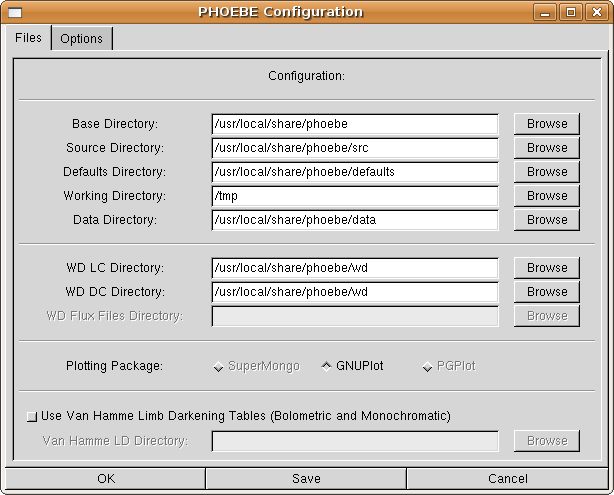The image size is (614, 495).
Task: Edit the Source Directory path field
Action: (355, 148)
